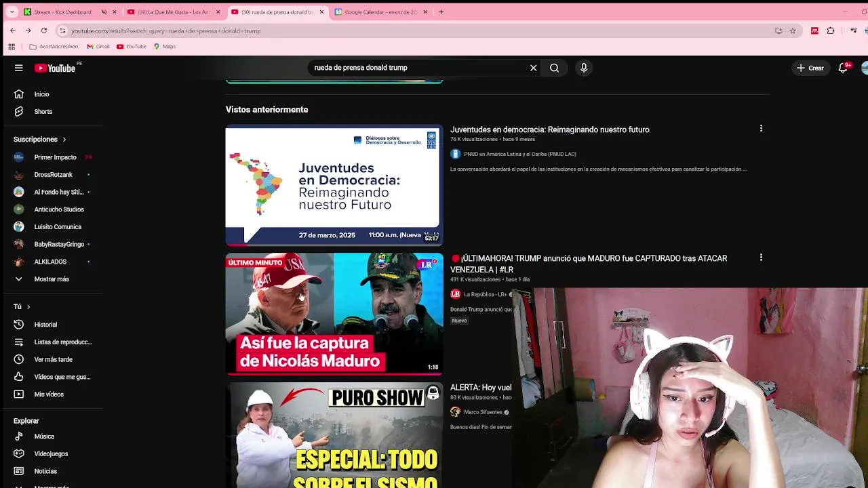The width and height of the screenshot is (868, 488).
Task: Open the YouTube bookmark
Action: tap(132, 47)
